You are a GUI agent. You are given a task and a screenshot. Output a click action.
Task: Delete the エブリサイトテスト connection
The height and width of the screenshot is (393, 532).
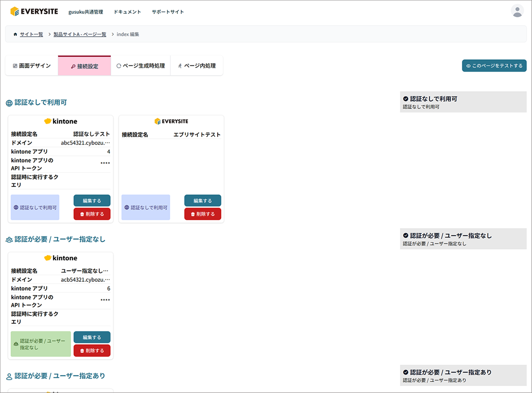click(203, 214)
